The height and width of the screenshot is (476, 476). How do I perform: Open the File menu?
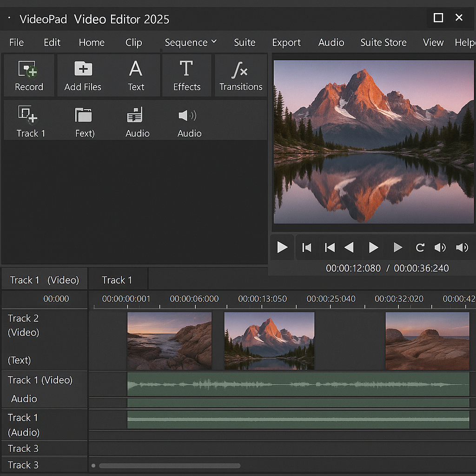[16, 42]
